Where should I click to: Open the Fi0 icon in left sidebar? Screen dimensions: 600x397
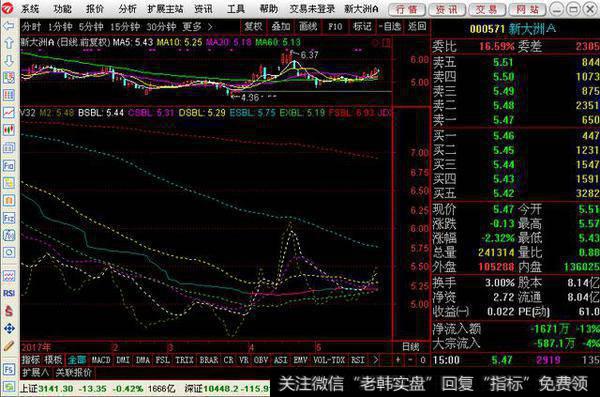(9, 165)
